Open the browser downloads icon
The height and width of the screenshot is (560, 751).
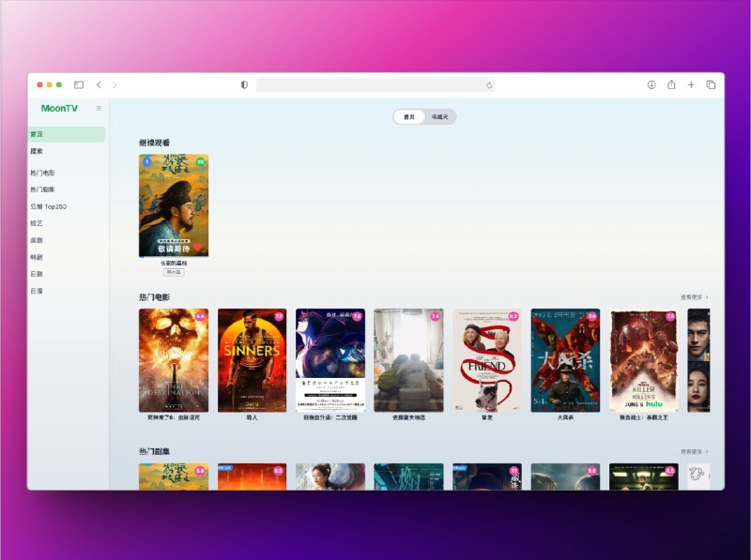pos(651,84)
